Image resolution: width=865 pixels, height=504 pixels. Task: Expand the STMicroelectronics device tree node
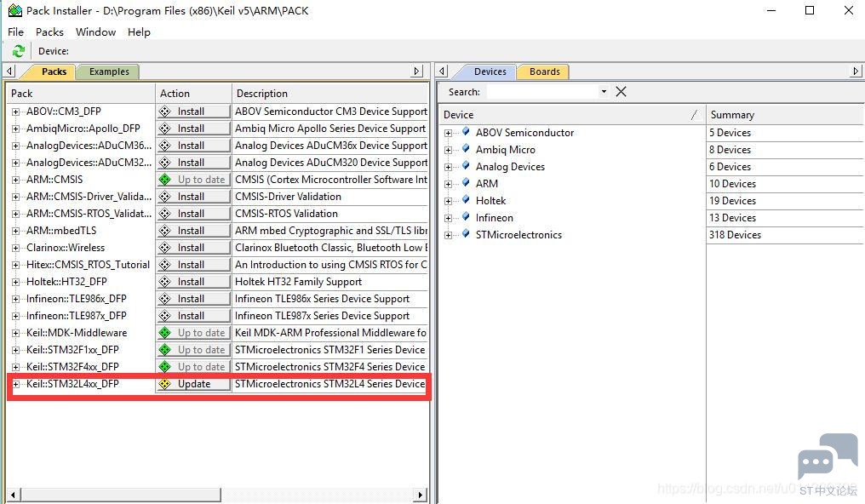coord(448,235)
